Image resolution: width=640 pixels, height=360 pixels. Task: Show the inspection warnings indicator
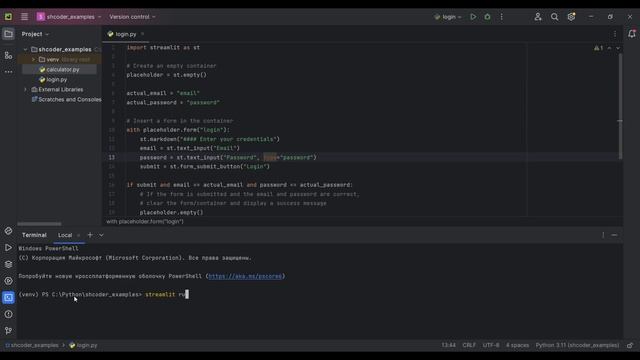[598, 48]
